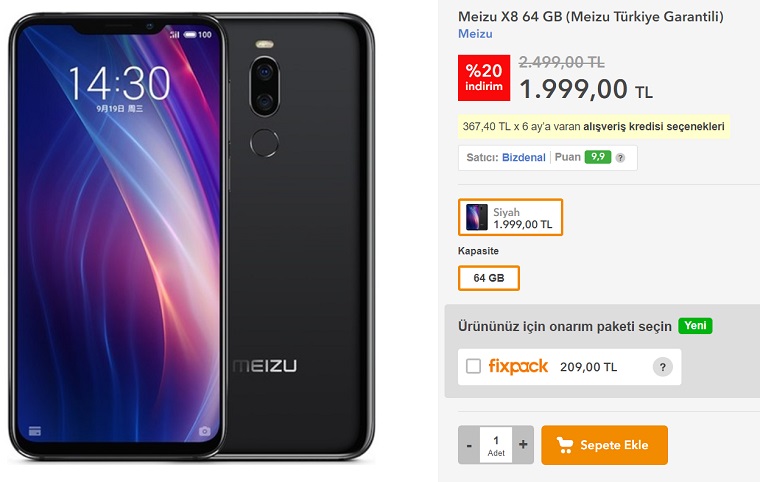Click the fixpack logo

click(518, 367)
